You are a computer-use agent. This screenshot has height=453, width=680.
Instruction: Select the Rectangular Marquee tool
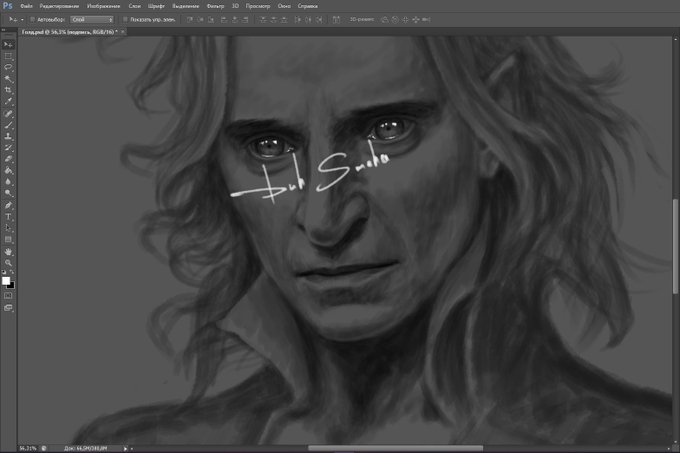point(8,56)
